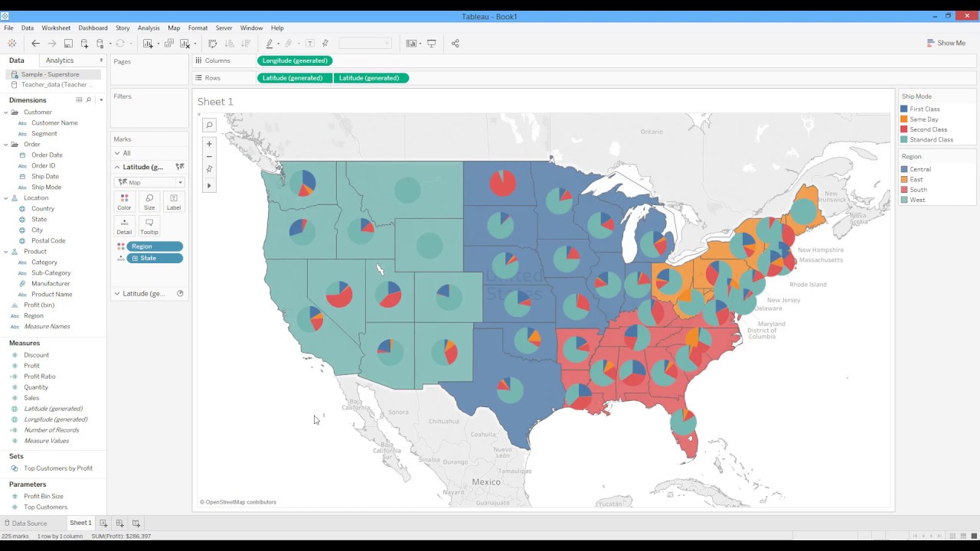Click the Region pill on Marks card
The height and width of the screenshot is (551, 980).
155,246
